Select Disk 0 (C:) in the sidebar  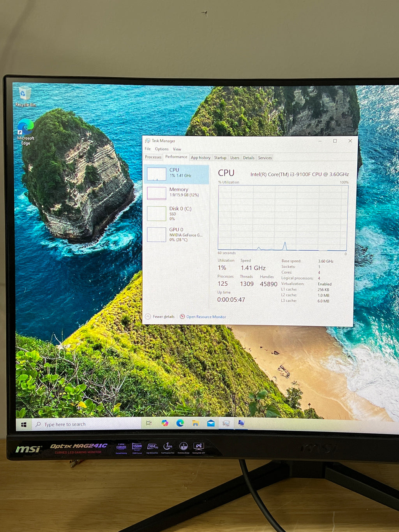pyautogui.click(x=177, y=213)
